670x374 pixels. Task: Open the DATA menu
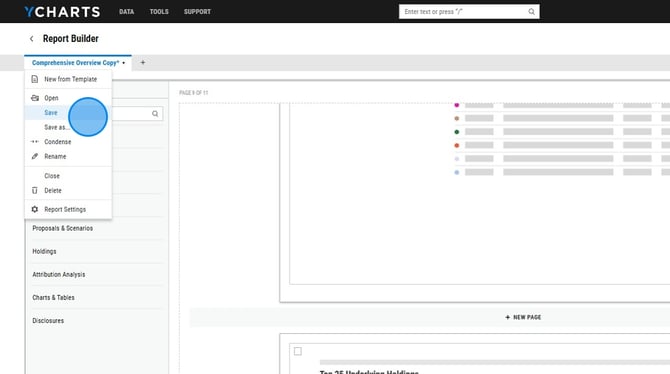pos(126,12)
